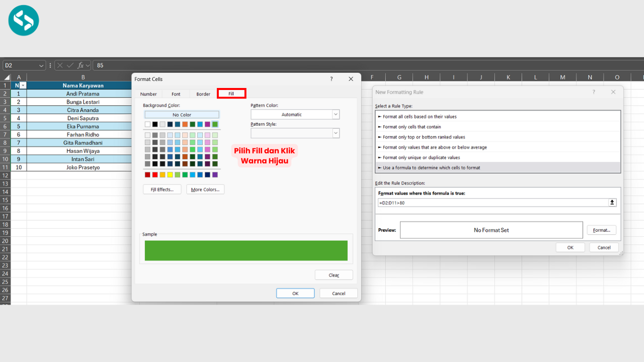Viewport: 644px width, 362px height.
Task: Click the Clear button below the Sample area
Action: click(x=334, y=275)
